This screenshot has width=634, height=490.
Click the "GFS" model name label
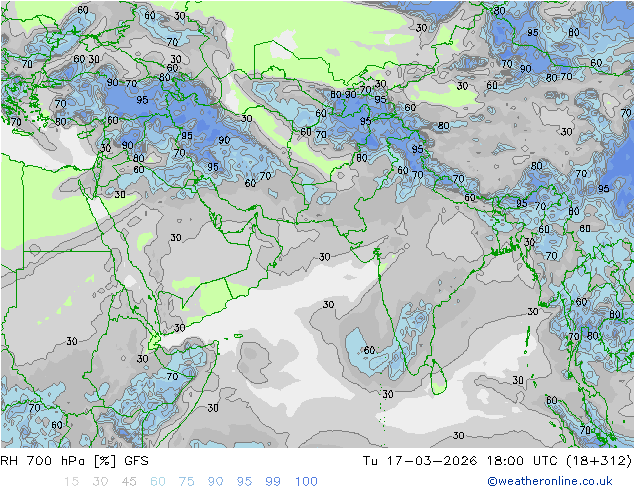click(x=136, y=461)
